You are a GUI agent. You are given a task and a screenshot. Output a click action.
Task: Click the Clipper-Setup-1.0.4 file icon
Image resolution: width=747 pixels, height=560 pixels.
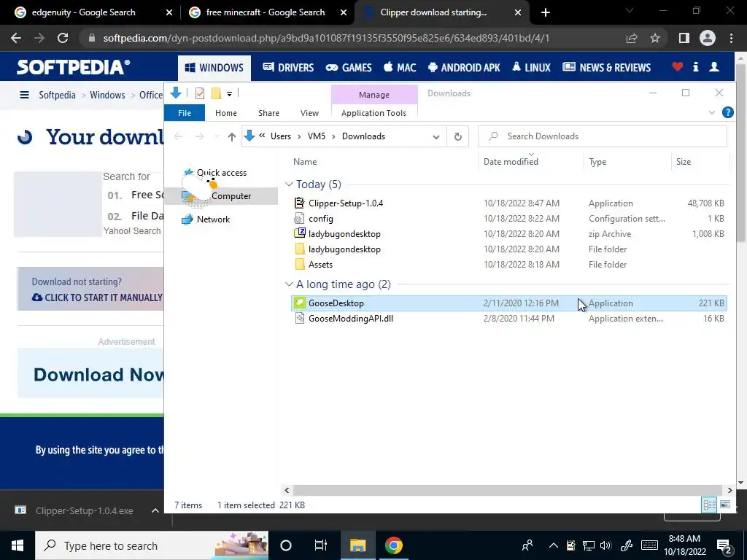[299, 203]
